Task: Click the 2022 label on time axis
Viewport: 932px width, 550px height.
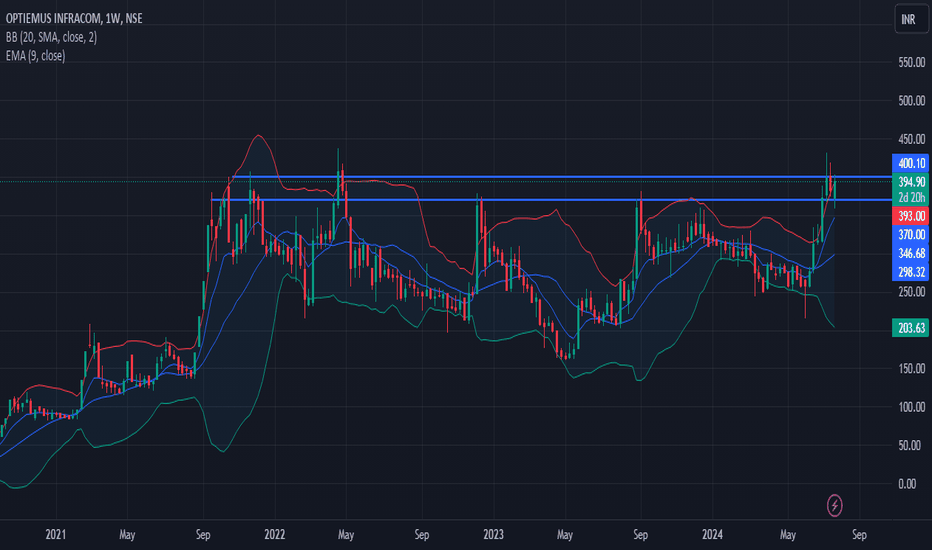Action: point(275,534)
